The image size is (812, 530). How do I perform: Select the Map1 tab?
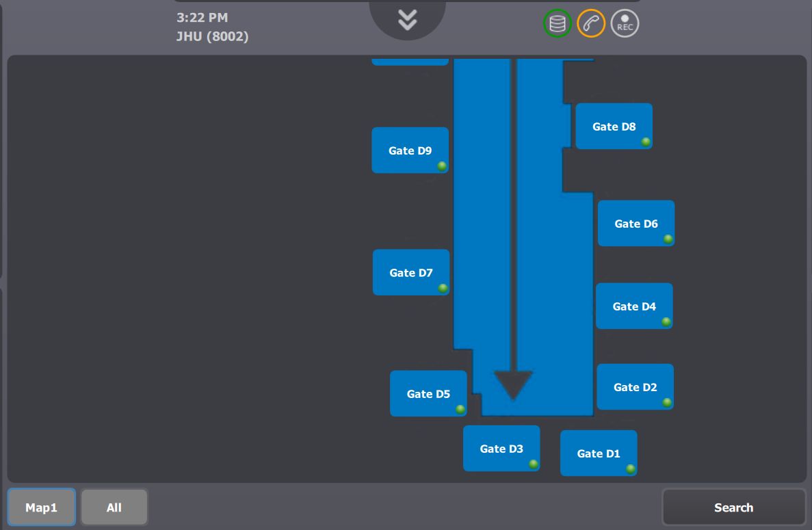click(x=42, y=507)
